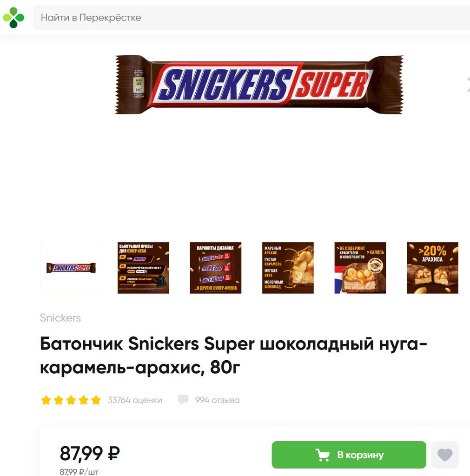Image resolution: width=470 pixels, height=476 pixels.
Task: Select the '>20% арахиса' thumbnail
Action: coord(432,268)
